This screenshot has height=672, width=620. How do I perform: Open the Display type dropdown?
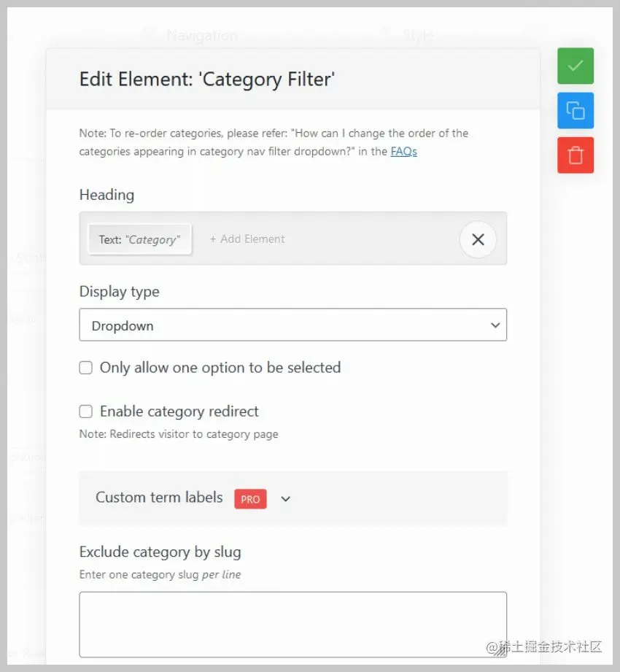292,325
